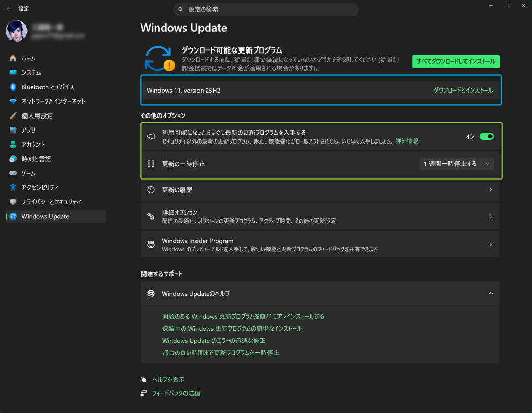Collapse the Windows Updateのヘルプ section

coord(490,293)
